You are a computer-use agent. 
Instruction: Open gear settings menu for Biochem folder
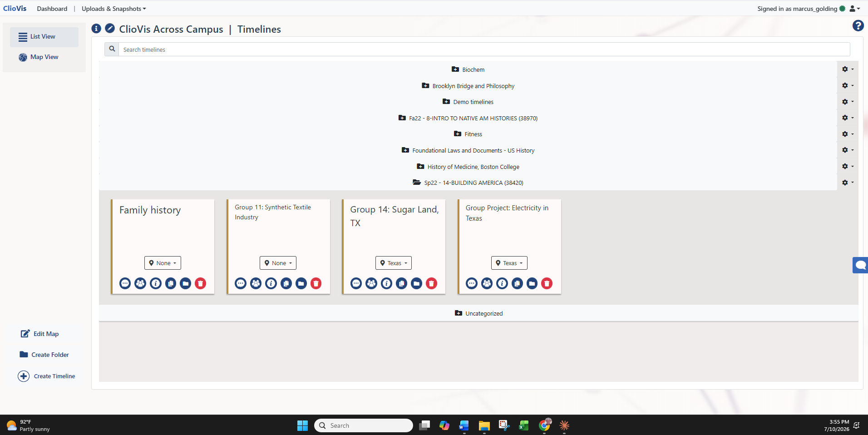click(x=848, y=69)
